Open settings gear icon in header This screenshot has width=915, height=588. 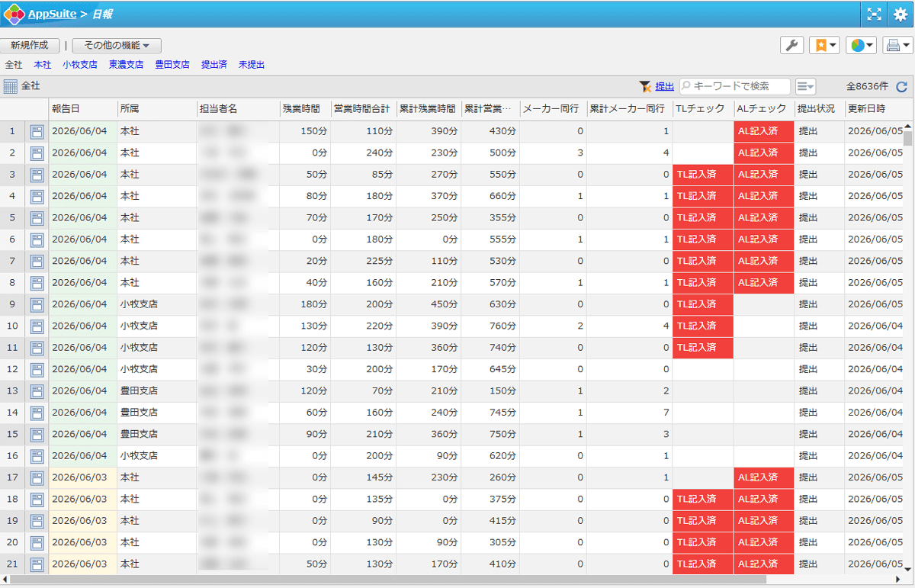[900, 14]
